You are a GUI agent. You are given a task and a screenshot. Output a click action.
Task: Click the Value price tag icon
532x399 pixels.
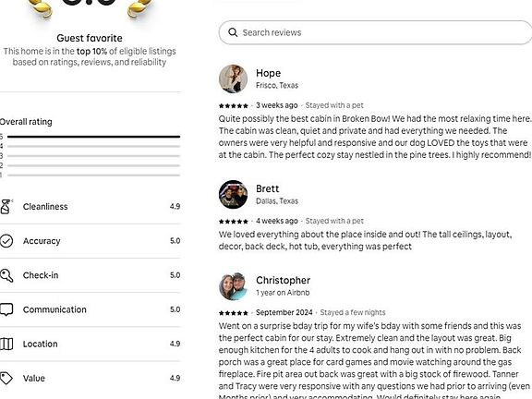click(x=6, y=379)
